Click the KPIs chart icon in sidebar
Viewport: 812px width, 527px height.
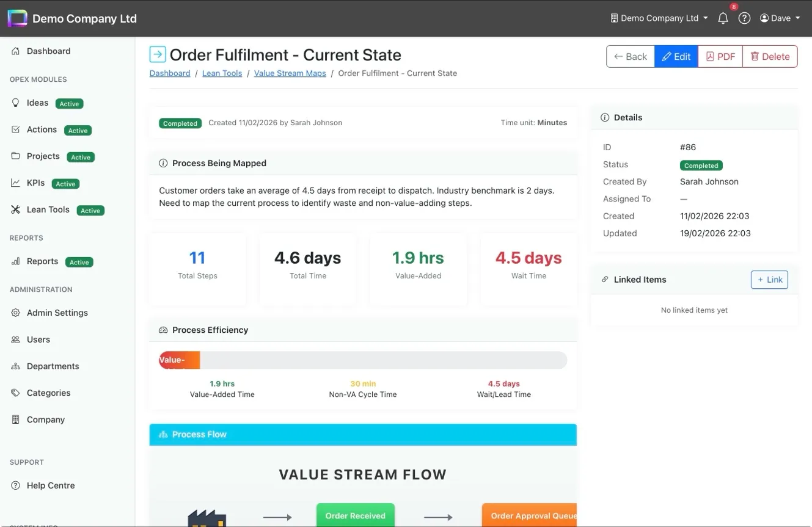(x=15, y=183)
